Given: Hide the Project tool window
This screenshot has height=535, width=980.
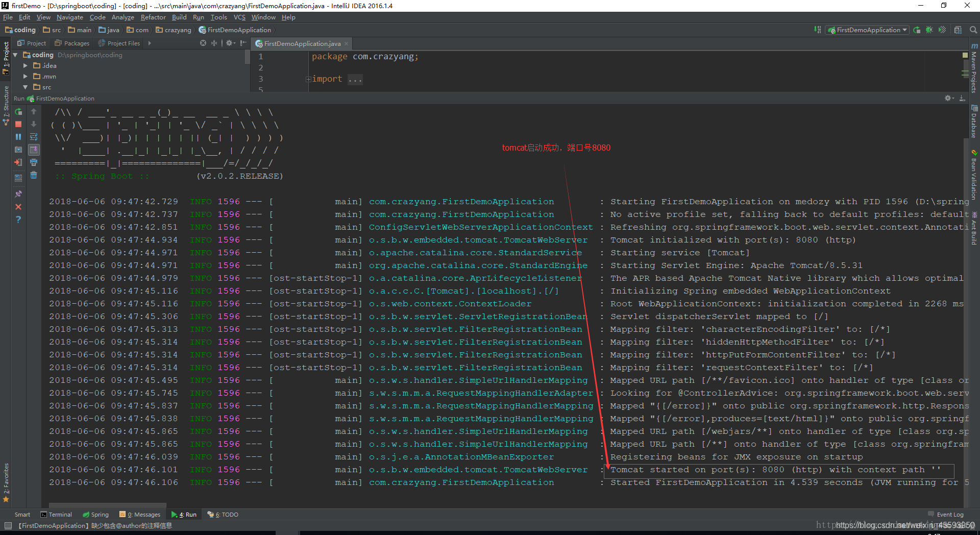Looking at the screenshot, I should [x=243, y=43].
